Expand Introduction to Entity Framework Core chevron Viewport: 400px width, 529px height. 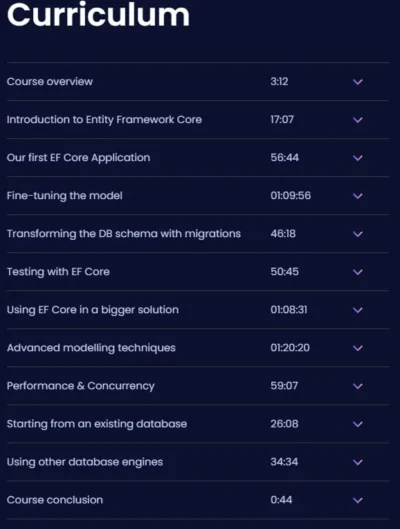[358, 120]
